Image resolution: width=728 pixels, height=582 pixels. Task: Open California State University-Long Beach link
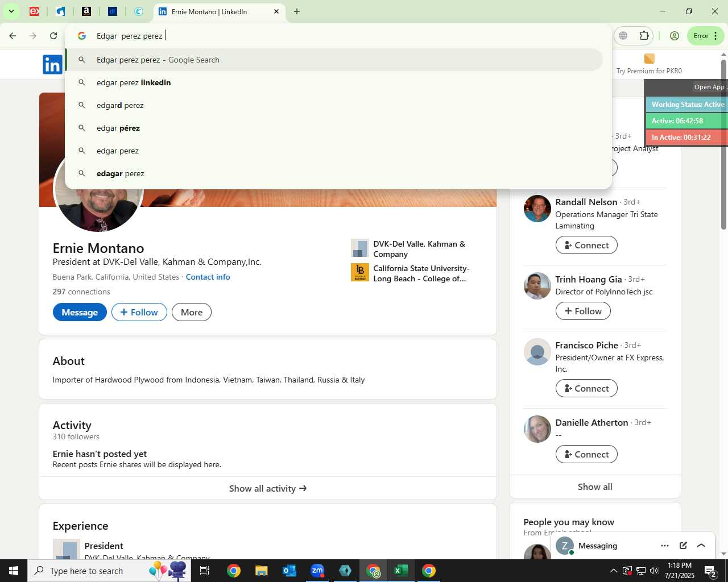click(x=421, y=273)
